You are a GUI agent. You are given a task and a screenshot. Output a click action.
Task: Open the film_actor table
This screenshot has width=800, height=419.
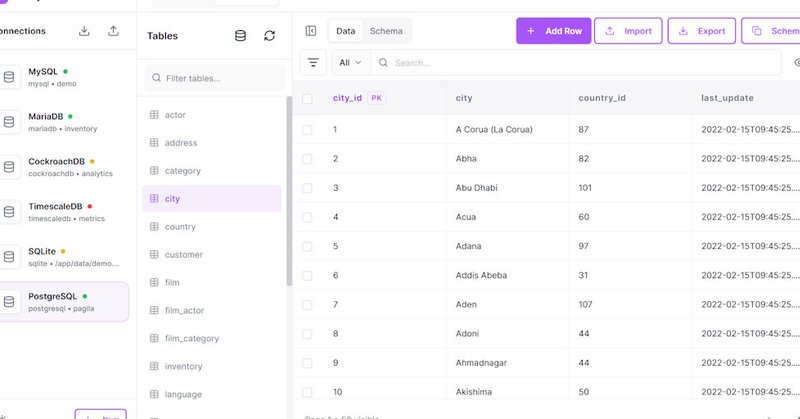pos(212,310)
